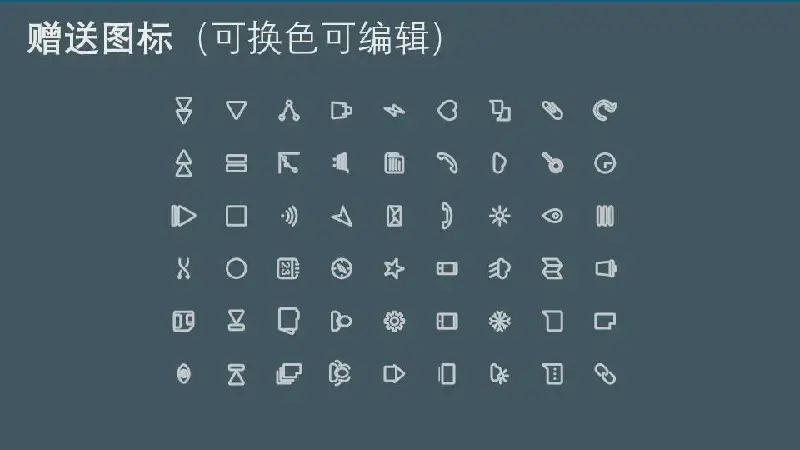Click the lightning bolt icon
This screenshot has width=800, height=450.
(394, 110)
